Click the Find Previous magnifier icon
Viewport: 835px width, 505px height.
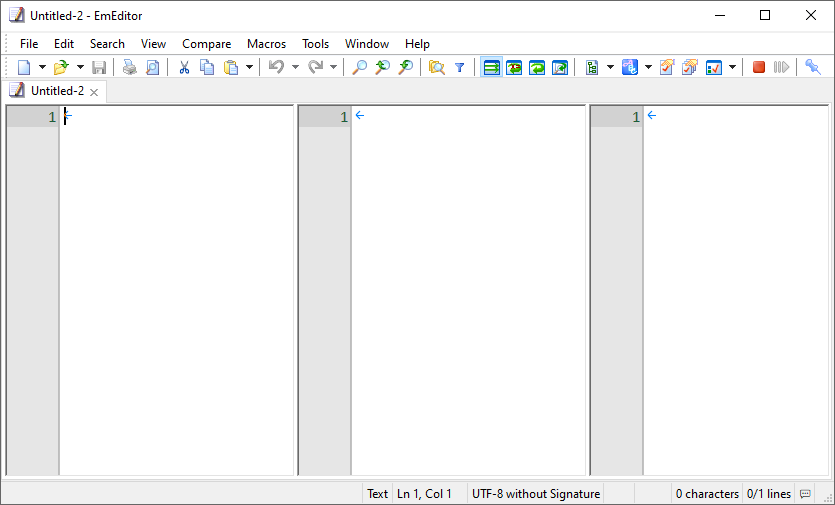382,68
